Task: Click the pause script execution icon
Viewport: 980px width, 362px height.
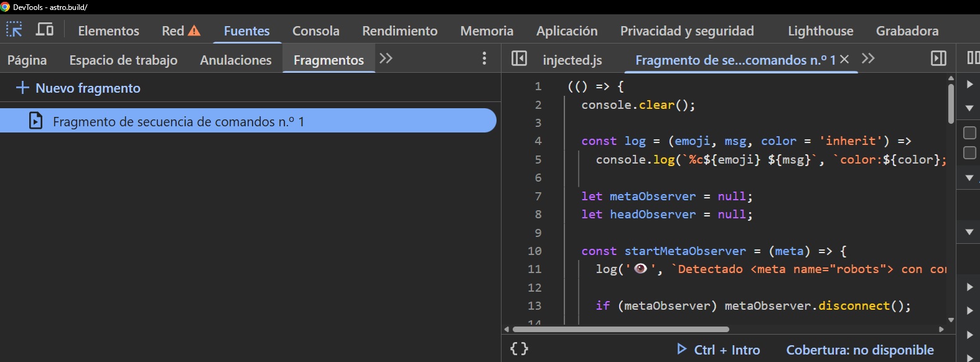Action: click(973, 58)
